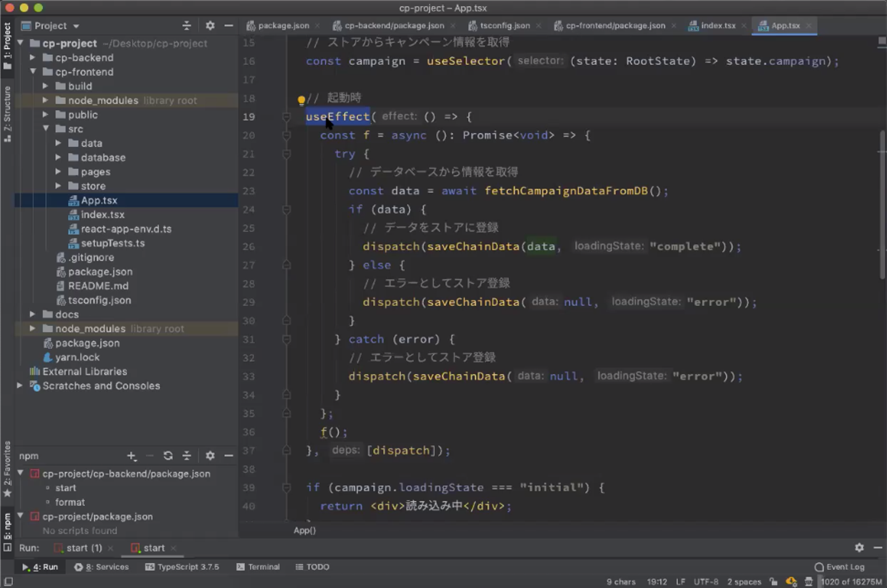Toggle the Favorites tool window sidebar button
Viewport: 887px width, 588px height.
[x=7, y=468]
